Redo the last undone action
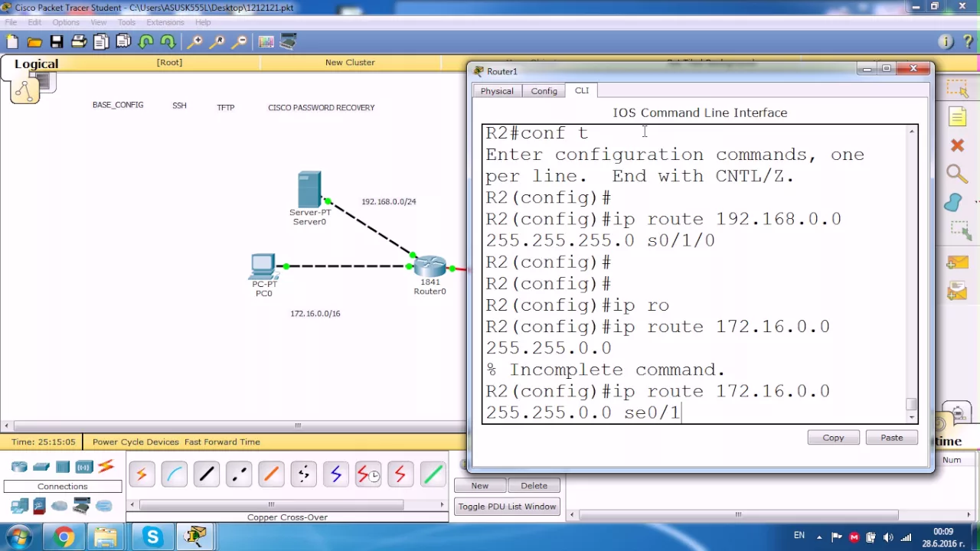Viewport: 980px width, 551px height. (168, 42)
